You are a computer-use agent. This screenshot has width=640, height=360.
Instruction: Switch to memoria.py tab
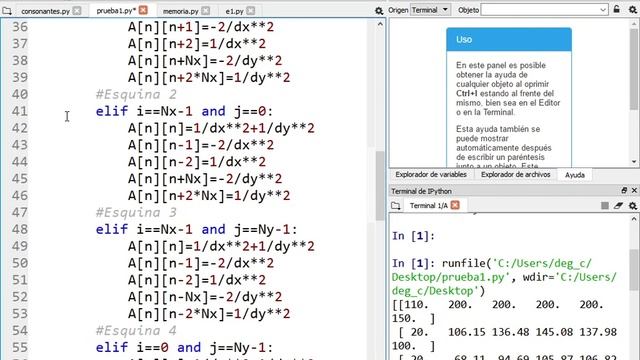(x=181, y=11)
